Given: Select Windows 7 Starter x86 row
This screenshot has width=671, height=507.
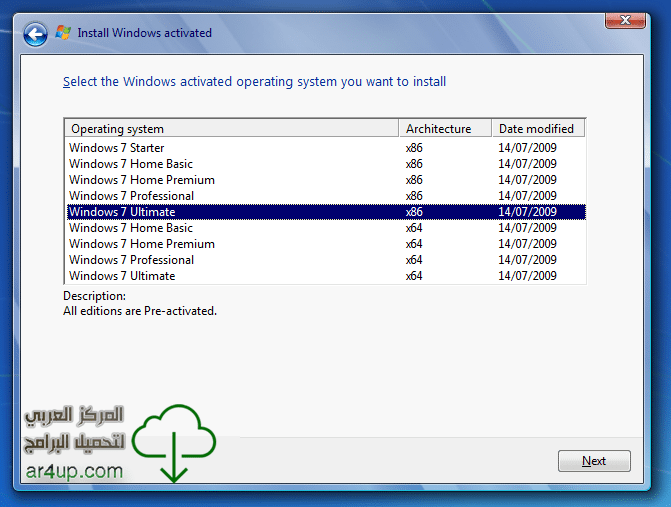Looking at the screenshot, I should click(x=326, y=148).
